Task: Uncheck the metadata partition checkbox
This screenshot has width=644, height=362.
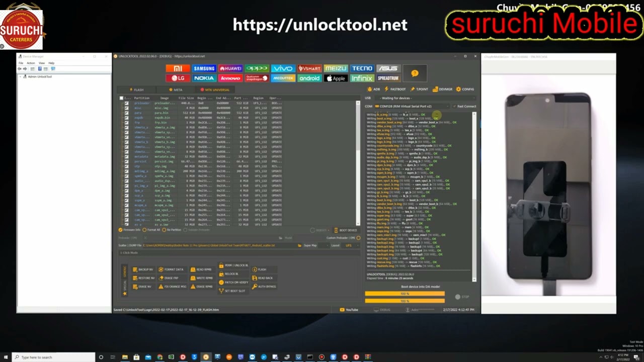Action: [x=126, y=156]
